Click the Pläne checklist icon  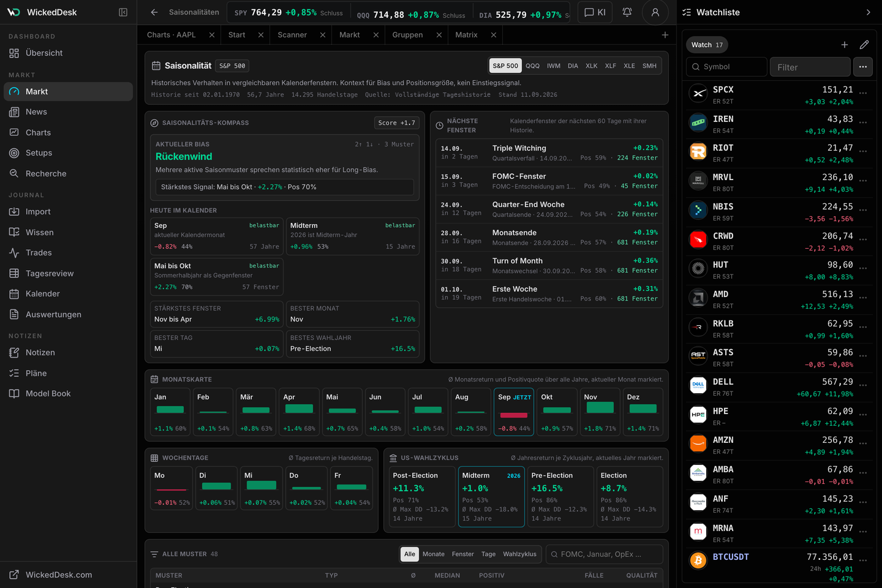14,373
